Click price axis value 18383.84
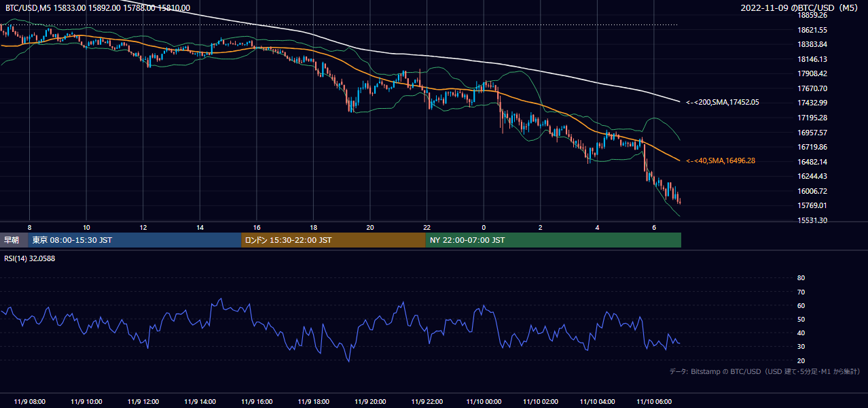The image size is (868, 408). pos(812,44)
